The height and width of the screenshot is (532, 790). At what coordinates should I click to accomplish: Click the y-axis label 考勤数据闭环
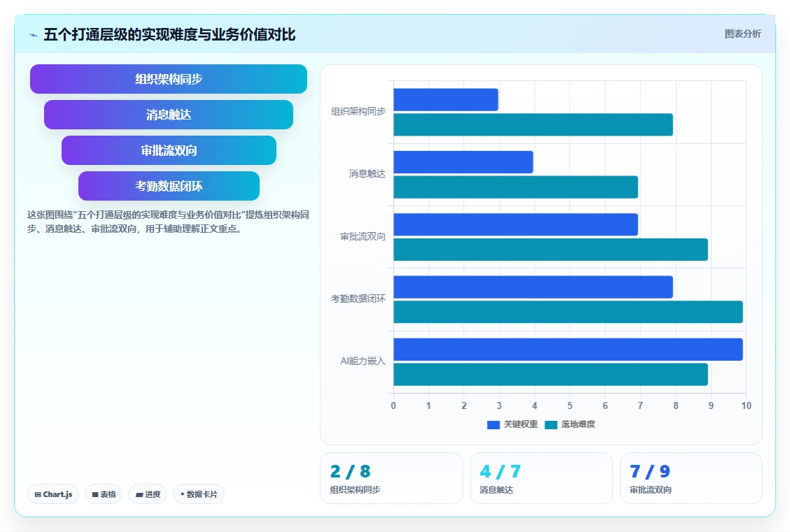(358, 299)
